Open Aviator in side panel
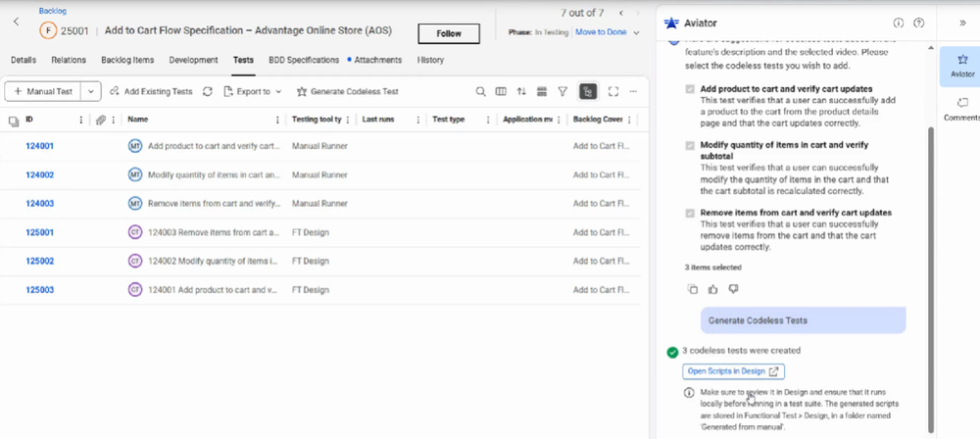 (x=962, y=66)
